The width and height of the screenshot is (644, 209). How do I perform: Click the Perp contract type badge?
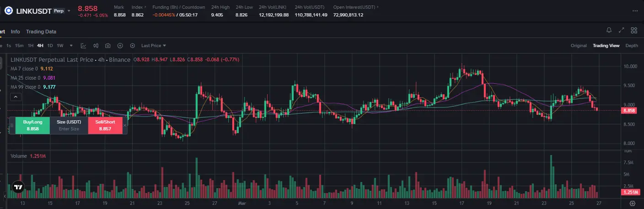click(59, 11)
